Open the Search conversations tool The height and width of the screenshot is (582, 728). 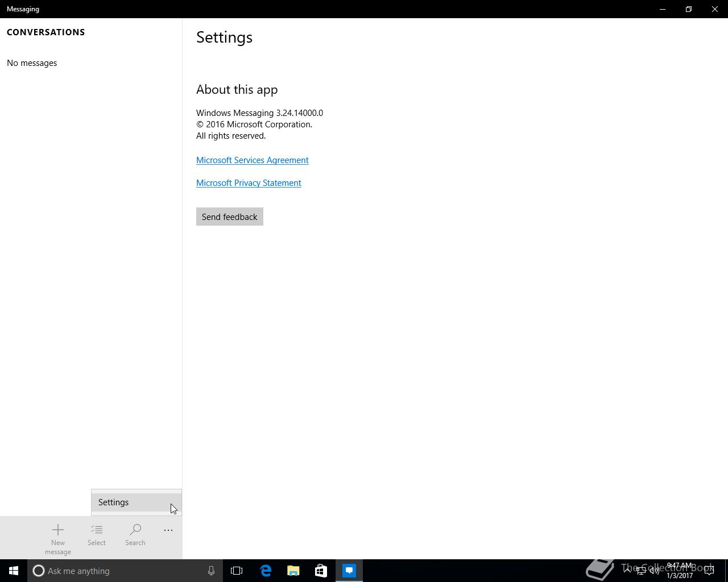pyautogui.click(x=135, y=535)
